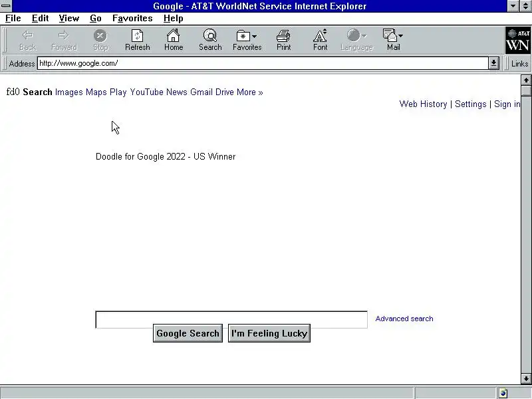Viewport: 532px width, 399px height.
Task: Click the Doodle for Google 2022 text
Action: click(x=166, y=157)
